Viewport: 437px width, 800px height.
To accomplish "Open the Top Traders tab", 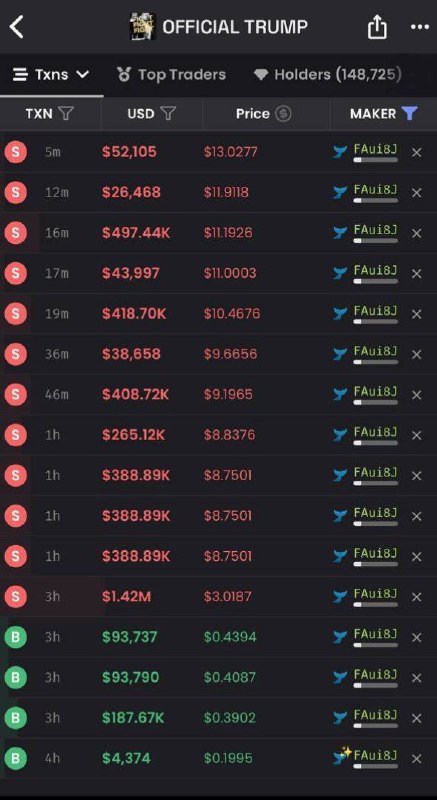I will tap(171, 74).
